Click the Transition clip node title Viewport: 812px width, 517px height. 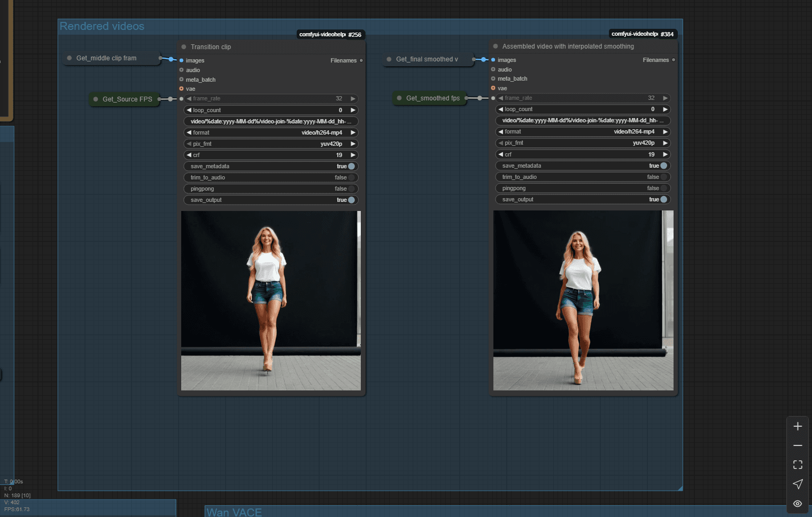(x=211, y=47)
